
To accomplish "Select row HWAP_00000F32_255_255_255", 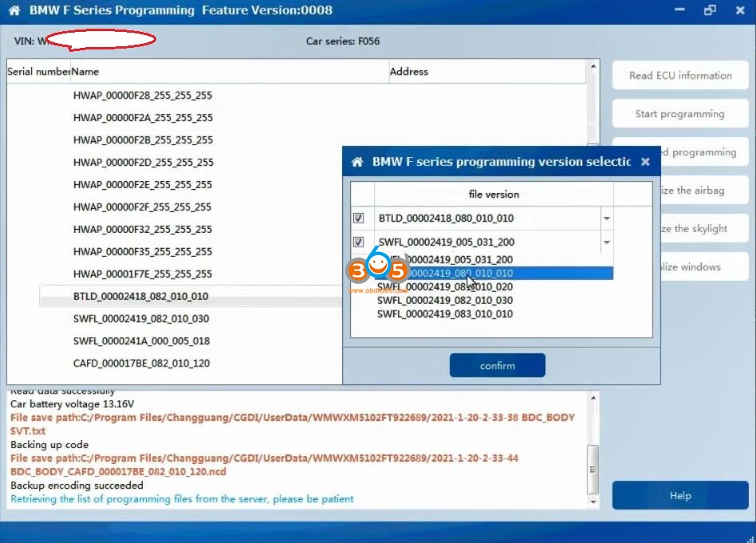I will point(143,229).
